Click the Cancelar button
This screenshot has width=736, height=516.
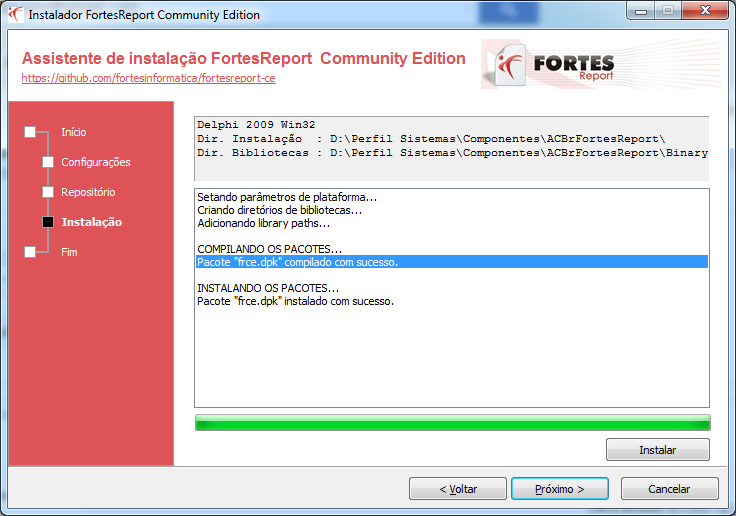[x=669, y=489]
